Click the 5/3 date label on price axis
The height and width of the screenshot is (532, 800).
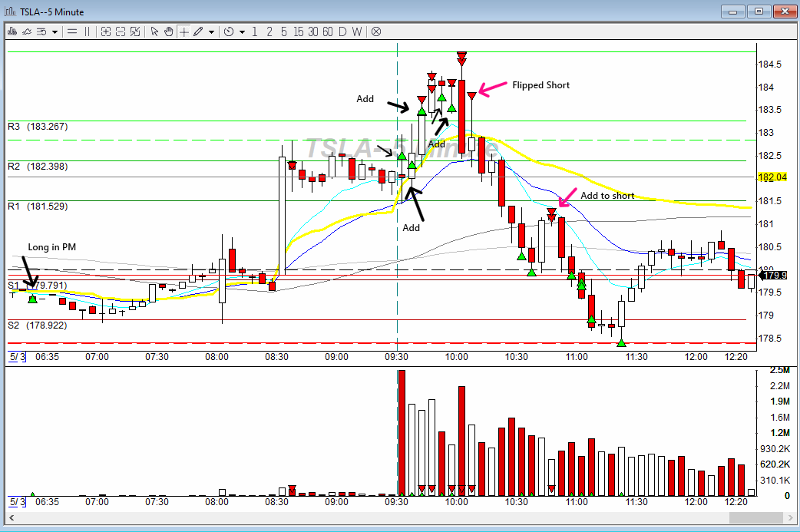click(x=17, y=357)
